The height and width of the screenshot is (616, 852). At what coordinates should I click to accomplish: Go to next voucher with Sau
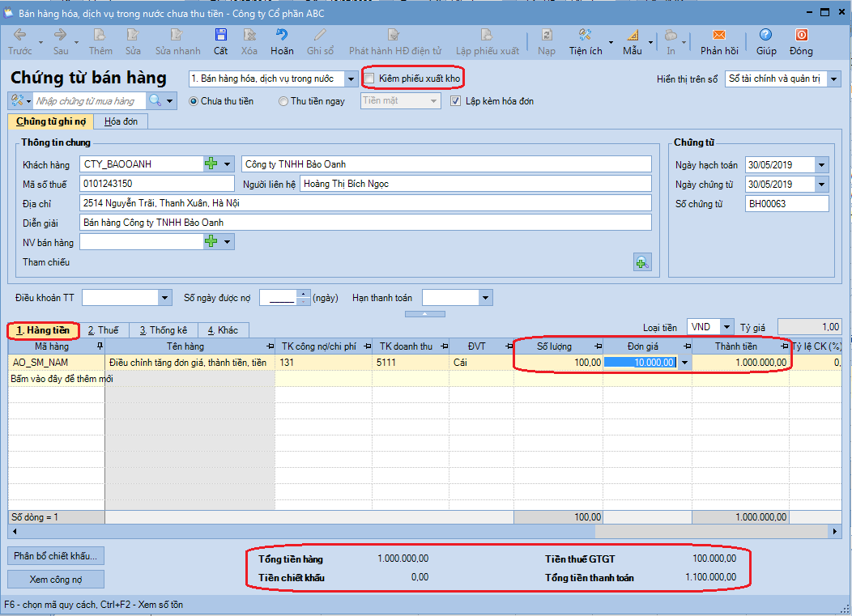(x=60, y=42)
